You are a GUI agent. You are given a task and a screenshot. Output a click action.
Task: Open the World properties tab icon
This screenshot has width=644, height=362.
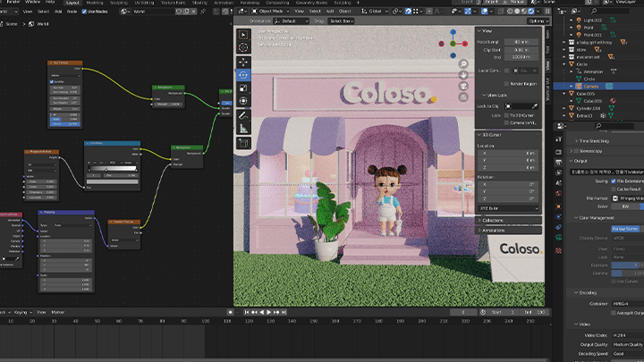[x=558, y=193]
